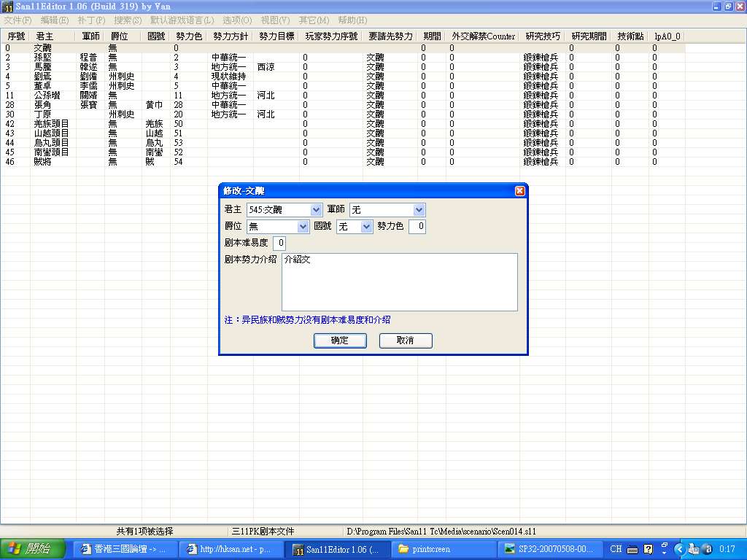Sort by the 軍師 column header
Viewport: 747px width, 560px height.
click(90, 36)
